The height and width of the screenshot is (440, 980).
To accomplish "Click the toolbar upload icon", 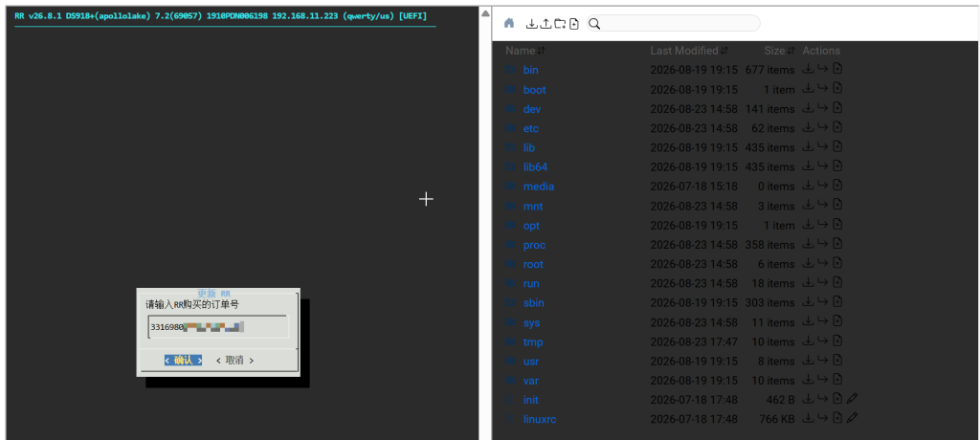I will pos(545,24).
